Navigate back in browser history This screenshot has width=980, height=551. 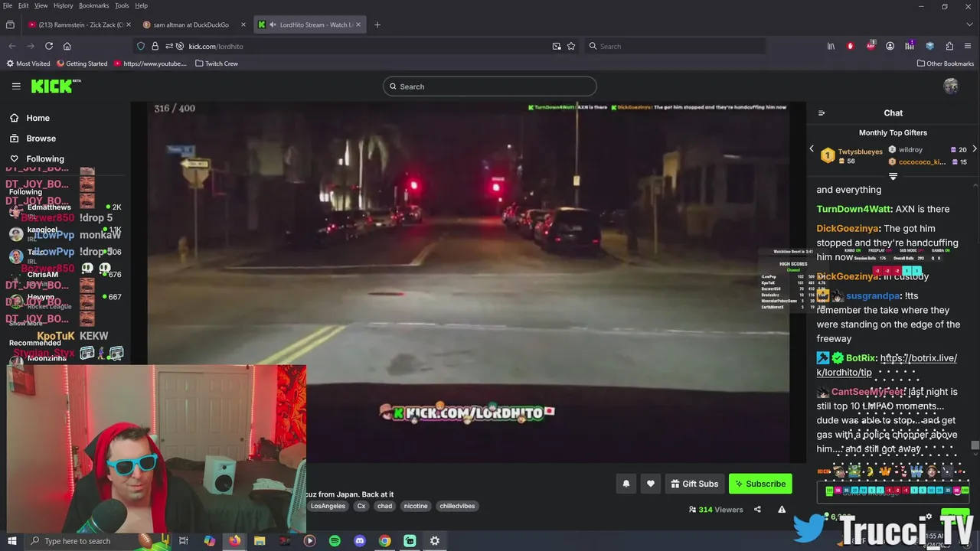pos(12,46)
